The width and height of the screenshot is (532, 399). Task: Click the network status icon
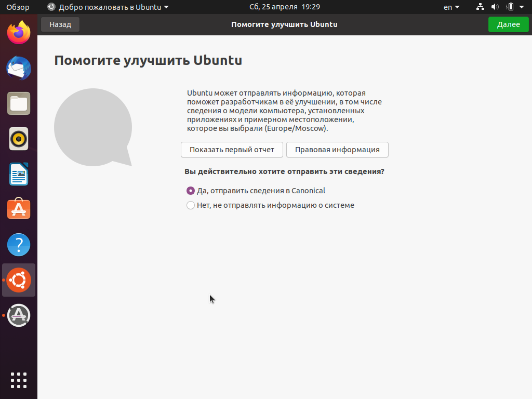[x=480, y=7]
